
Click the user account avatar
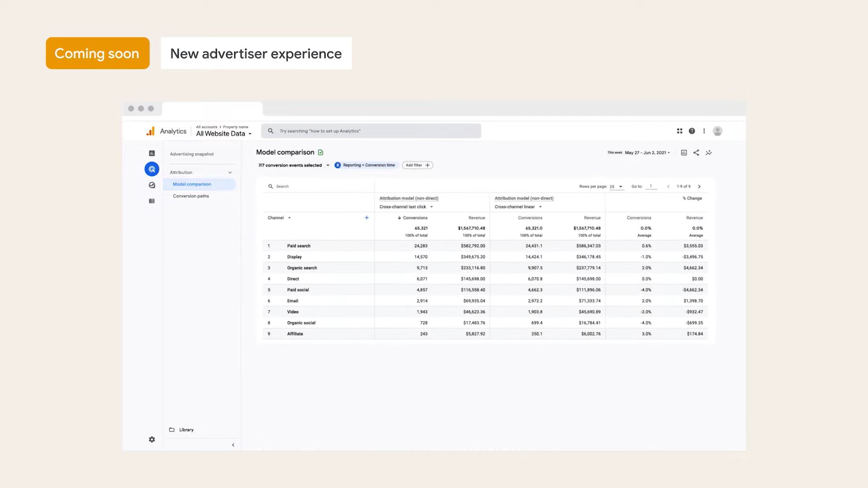point(717,131)
